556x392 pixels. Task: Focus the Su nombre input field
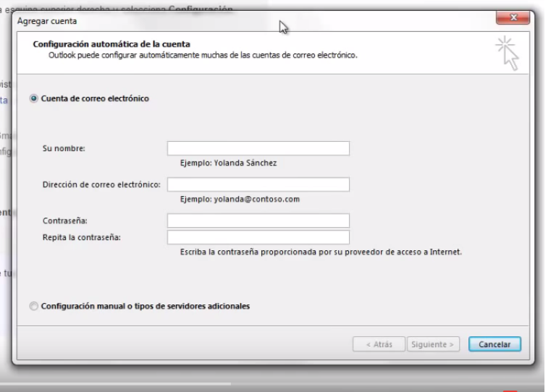[x=258, y=148]
